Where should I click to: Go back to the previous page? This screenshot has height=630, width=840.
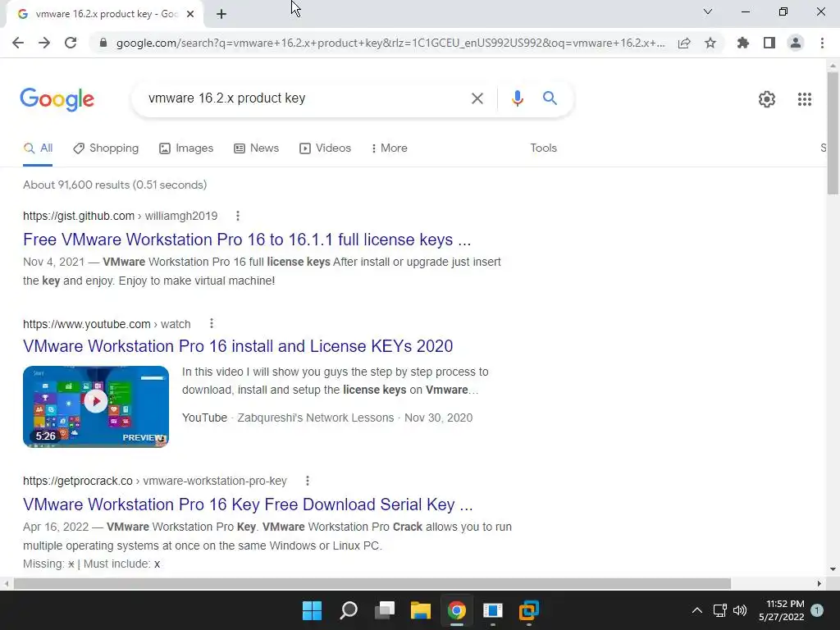point(18,43)
